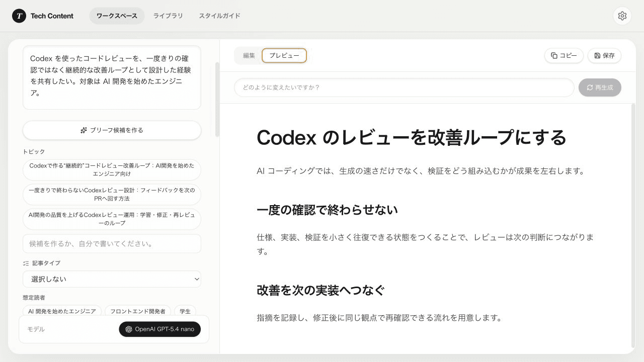Click the トピック section label
Screen dimensions: 644x362
pos(34,152)
